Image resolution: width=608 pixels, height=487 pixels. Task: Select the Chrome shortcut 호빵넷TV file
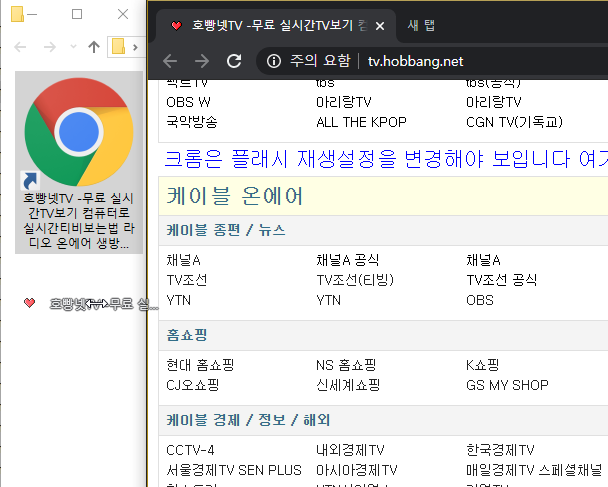pos(79,162)
